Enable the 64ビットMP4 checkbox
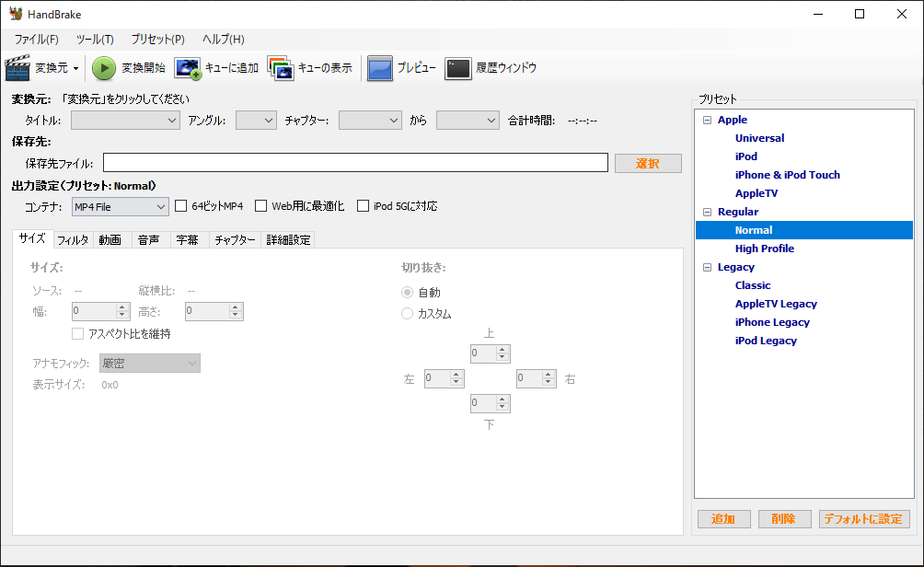Image resolution: width=924 pixels, height=567 pixels. pos(181,205)
